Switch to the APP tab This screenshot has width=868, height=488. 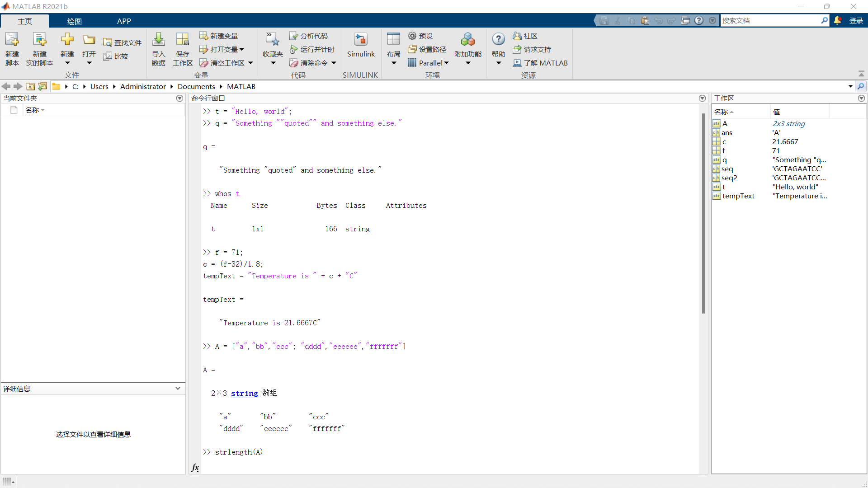pos(124,21)
